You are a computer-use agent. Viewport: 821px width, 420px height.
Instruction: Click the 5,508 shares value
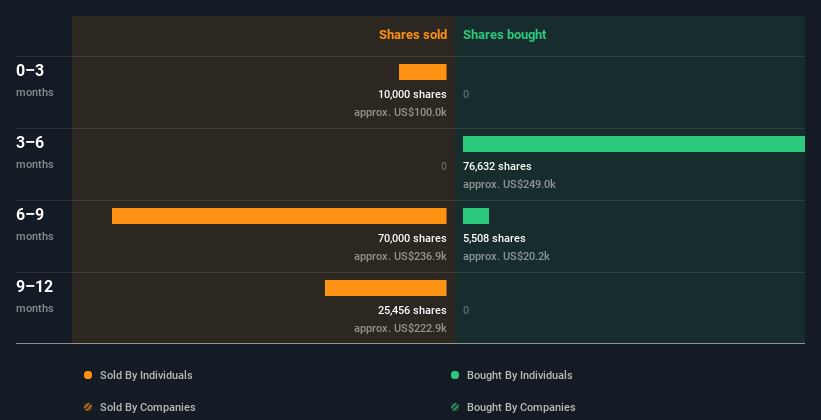494,238
